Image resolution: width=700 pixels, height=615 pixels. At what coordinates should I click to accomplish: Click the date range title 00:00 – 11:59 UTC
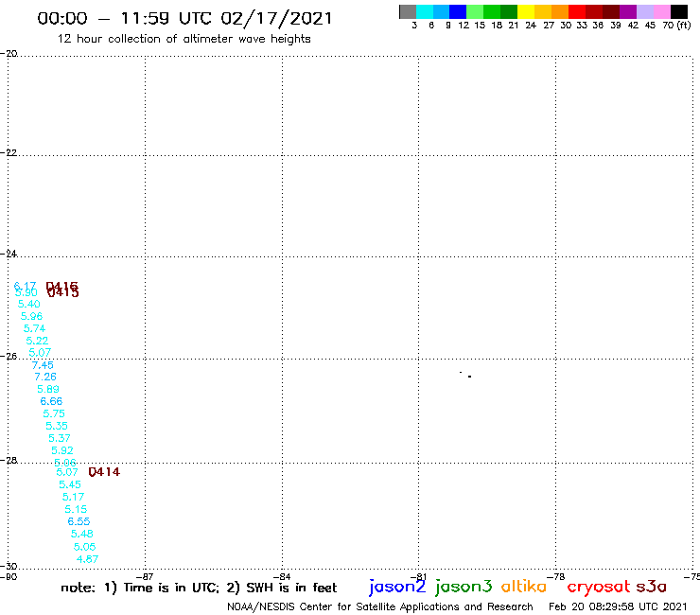point(184,19)
